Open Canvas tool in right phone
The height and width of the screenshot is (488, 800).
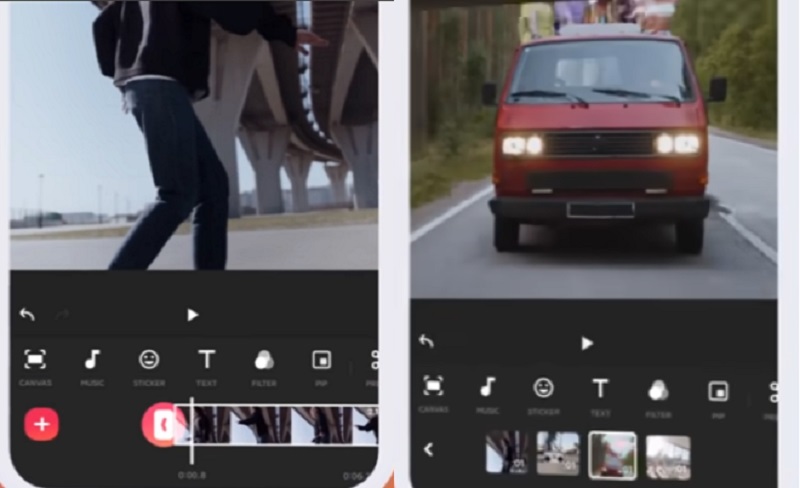433,394
